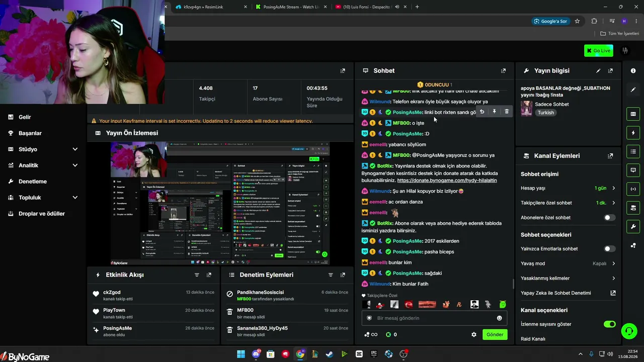Open the Windows Start menu
The height and width of the screenshot is (362, 644).
[x=241, y=354]
